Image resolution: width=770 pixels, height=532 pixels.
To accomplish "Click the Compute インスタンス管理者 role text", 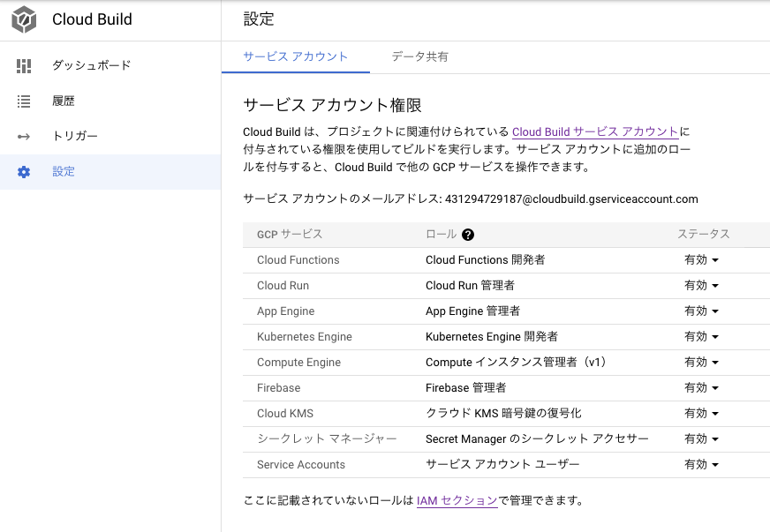I will tap(517, 363).
